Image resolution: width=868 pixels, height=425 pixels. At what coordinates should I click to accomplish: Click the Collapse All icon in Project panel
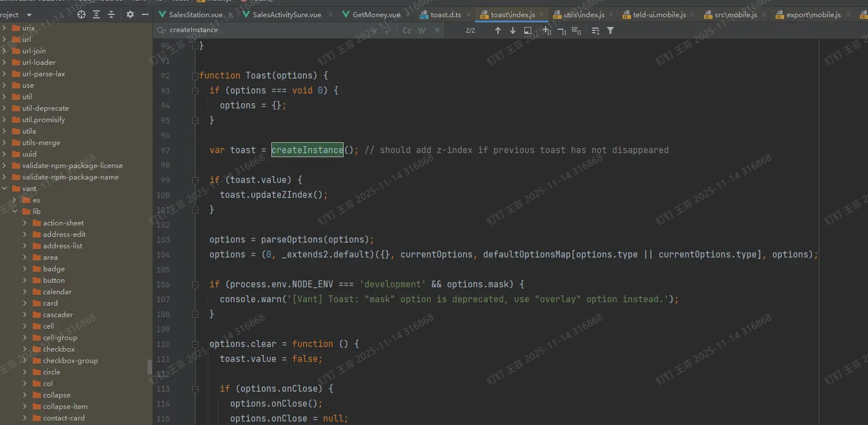[x=111, y=14]
